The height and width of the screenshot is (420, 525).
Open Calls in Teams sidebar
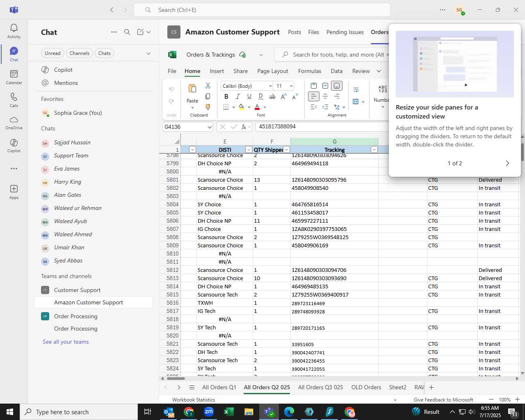click(14, 100)
